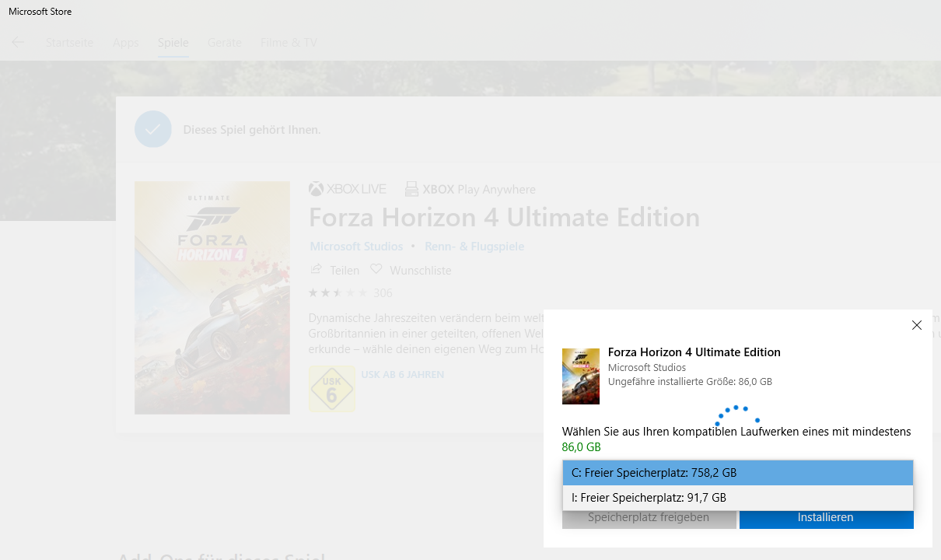Click the Installieren button
Screen dimensions: 941x560
tap(826, 518)
